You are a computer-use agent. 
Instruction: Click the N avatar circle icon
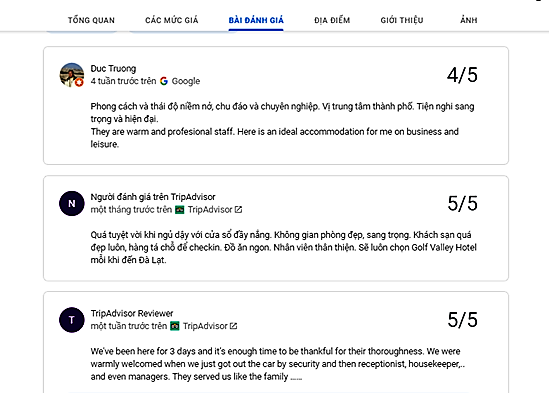(x=72, y=204)
